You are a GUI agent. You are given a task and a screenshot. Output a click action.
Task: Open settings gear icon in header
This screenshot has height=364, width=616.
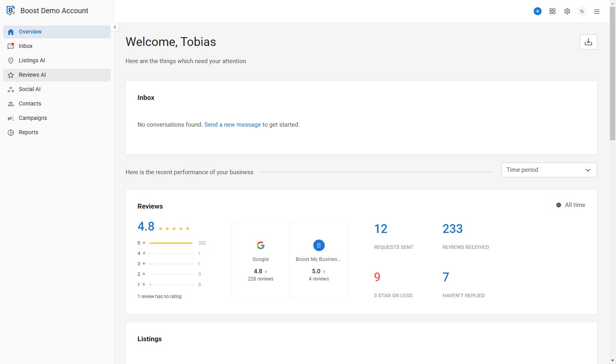click(x=567, y=11)
